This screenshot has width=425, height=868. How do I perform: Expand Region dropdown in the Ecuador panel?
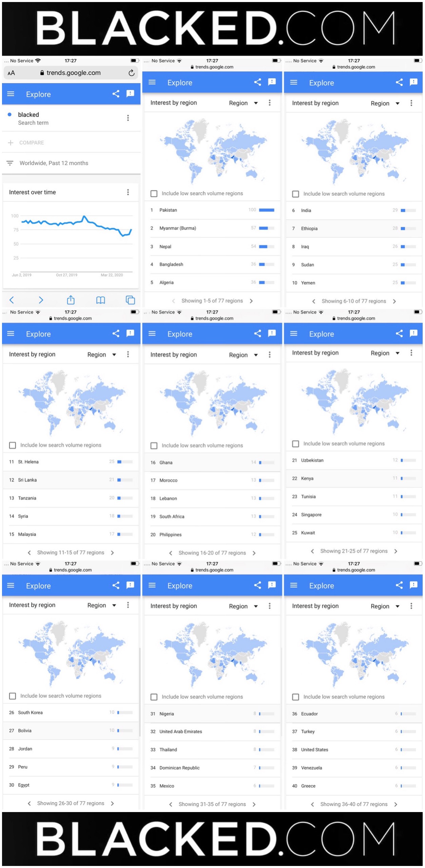pos(385,606)
